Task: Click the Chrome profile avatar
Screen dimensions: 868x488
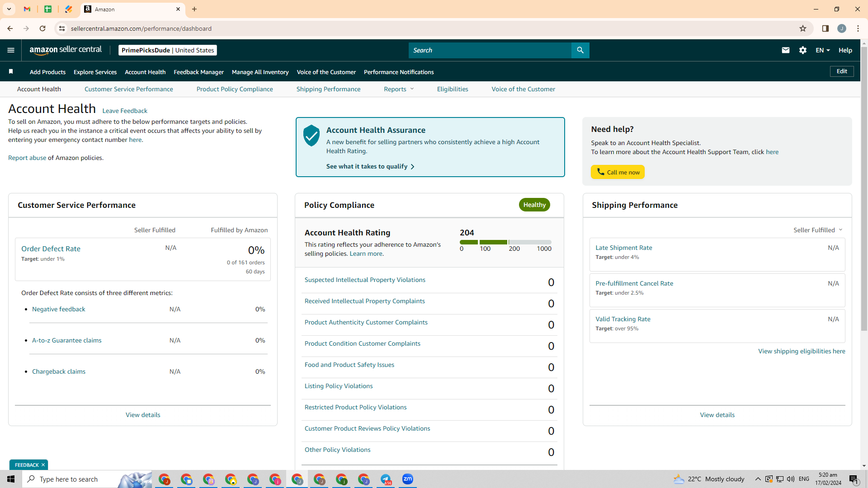Action: tap(842, 28)
